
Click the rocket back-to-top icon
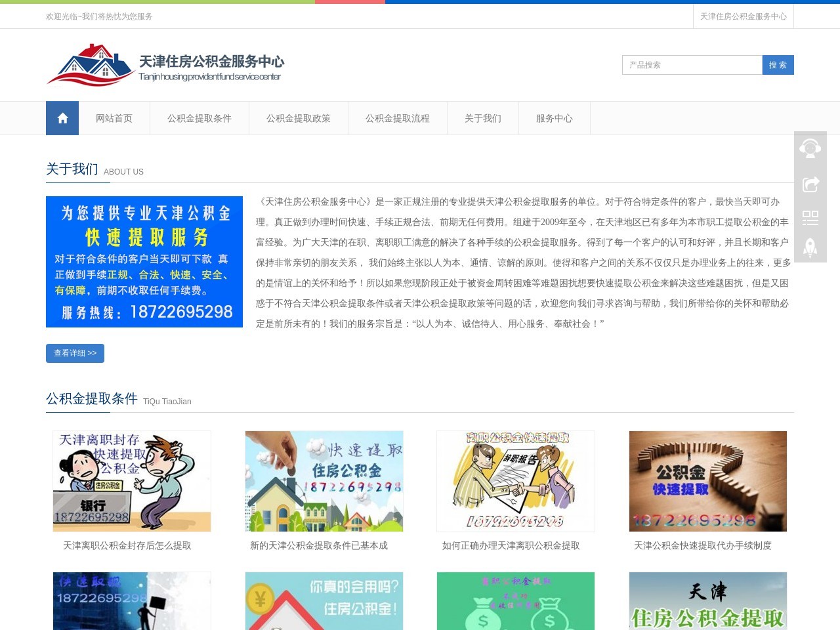810,248
